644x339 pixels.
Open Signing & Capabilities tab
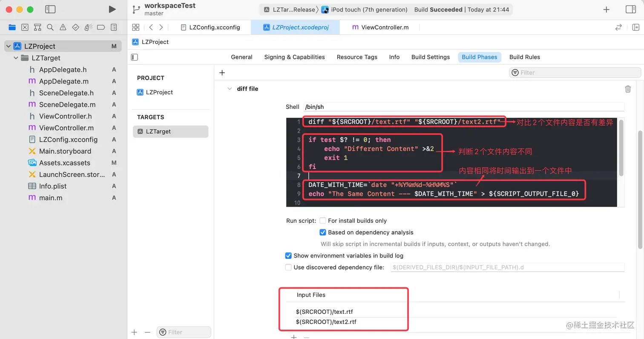(294, 57)
